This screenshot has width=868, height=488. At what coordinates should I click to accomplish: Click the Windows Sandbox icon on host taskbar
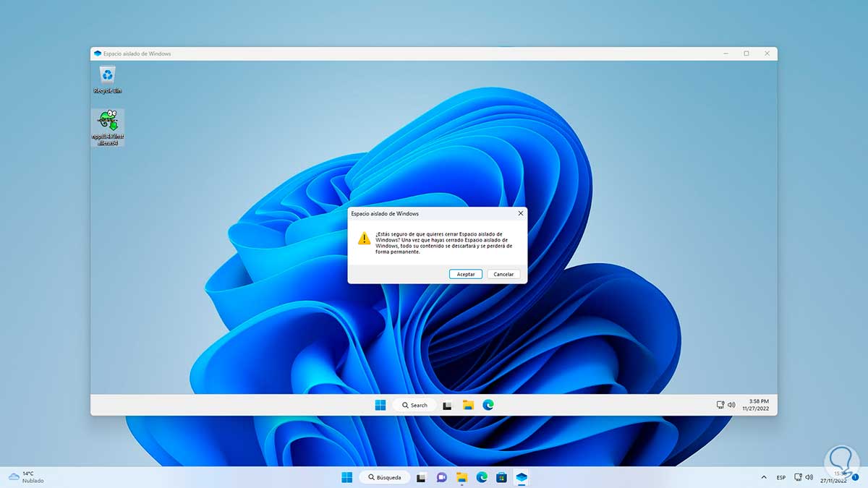click(x=522, y=477)
